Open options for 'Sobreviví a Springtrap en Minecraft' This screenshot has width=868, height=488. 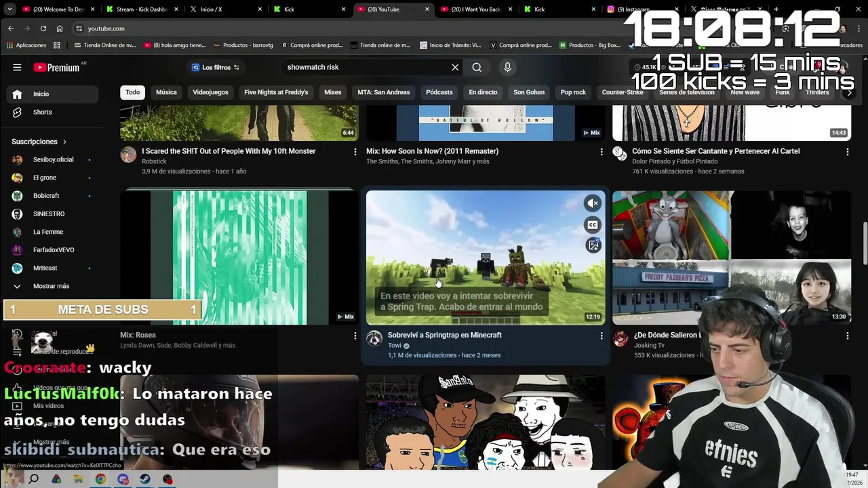pyautogui.click(x=601, y=335)
